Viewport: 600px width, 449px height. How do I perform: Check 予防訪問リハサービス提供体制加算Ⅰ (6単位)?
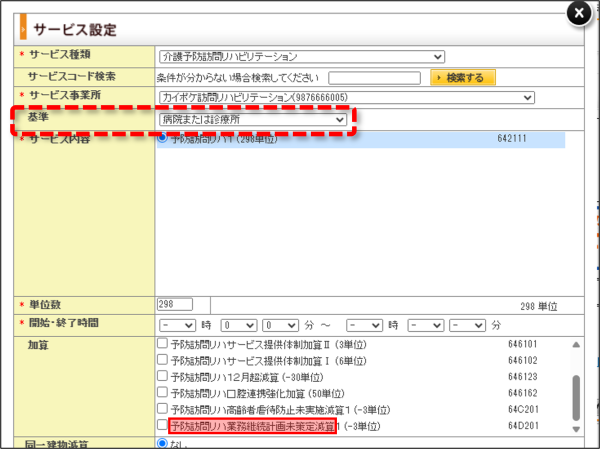pyautogui.click(x=162, y=359)
